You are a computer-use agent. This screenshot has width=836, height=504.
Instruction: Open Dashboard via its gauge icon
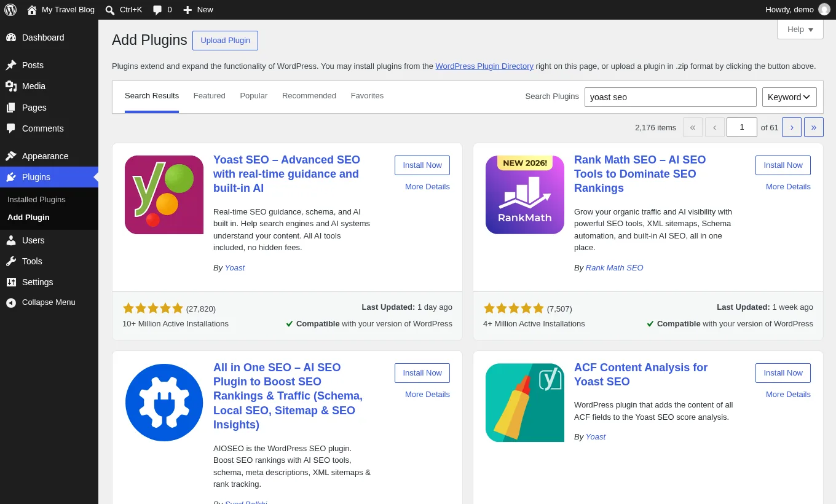[11, 37]
